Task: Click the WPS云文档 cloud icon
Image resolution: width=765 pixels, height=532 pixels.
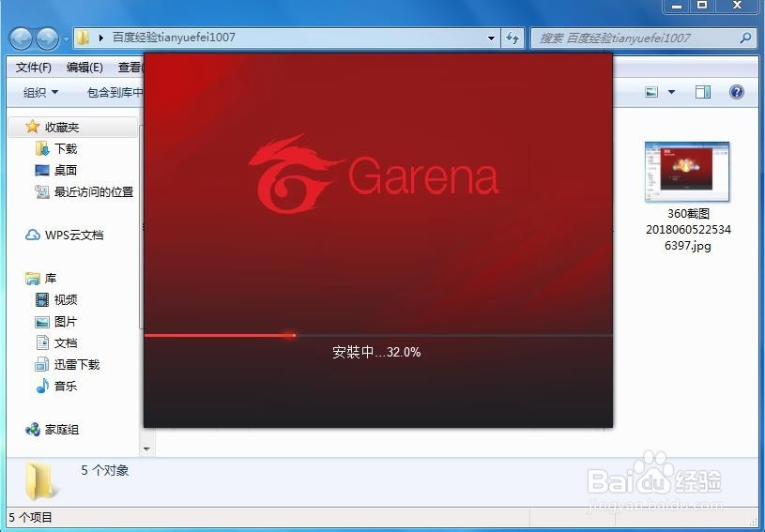Action: [32, 235]
